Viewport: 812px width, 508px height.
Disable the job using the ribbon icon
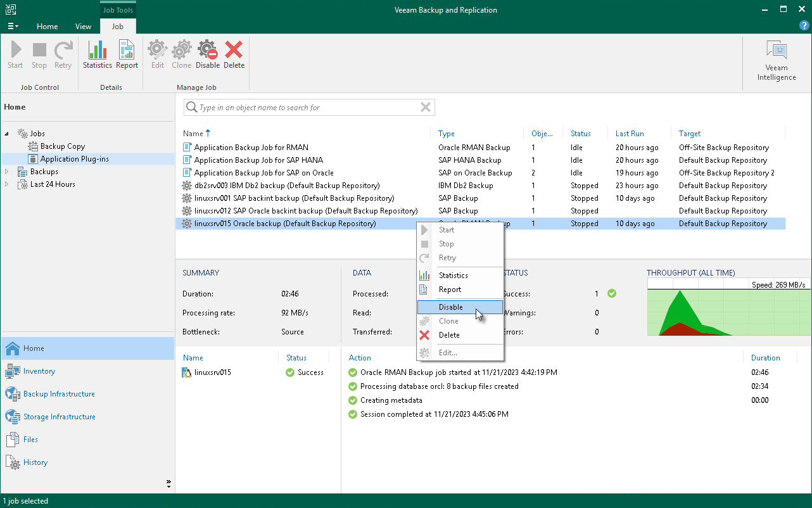(207, 54)
